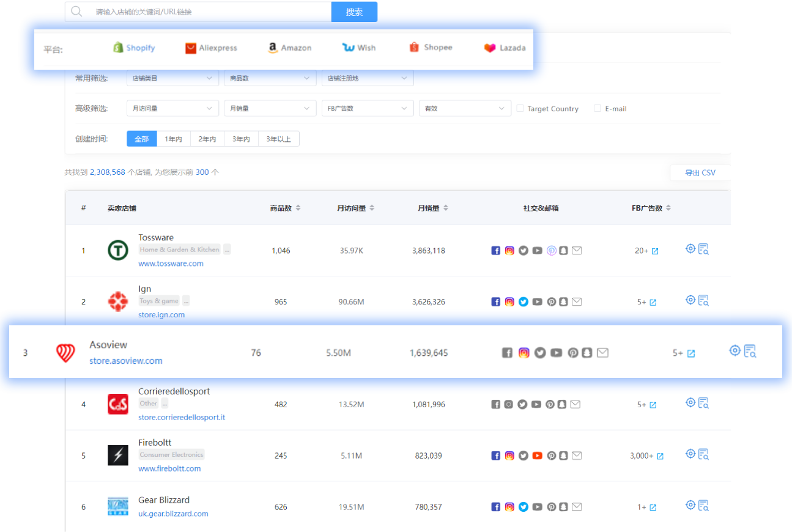Click the Consumer Electronics tag
792x532 pixels.
171,455
